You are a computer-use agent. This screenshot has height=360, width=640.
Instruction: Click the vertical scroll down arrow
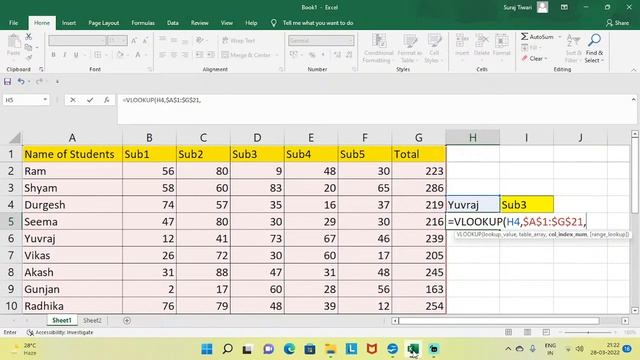(x=635, y=310)
